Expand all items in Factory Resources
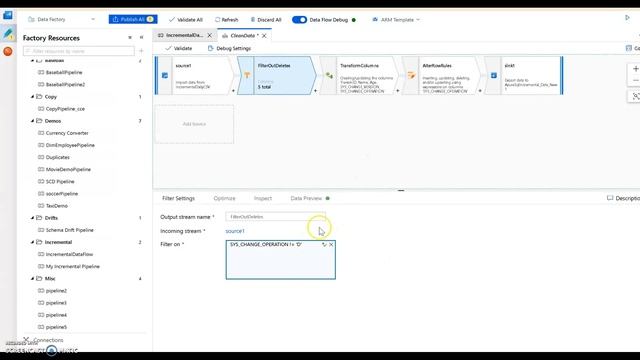Screen dimensions: 640x360 pyautogui.click(x=130, y=38)
